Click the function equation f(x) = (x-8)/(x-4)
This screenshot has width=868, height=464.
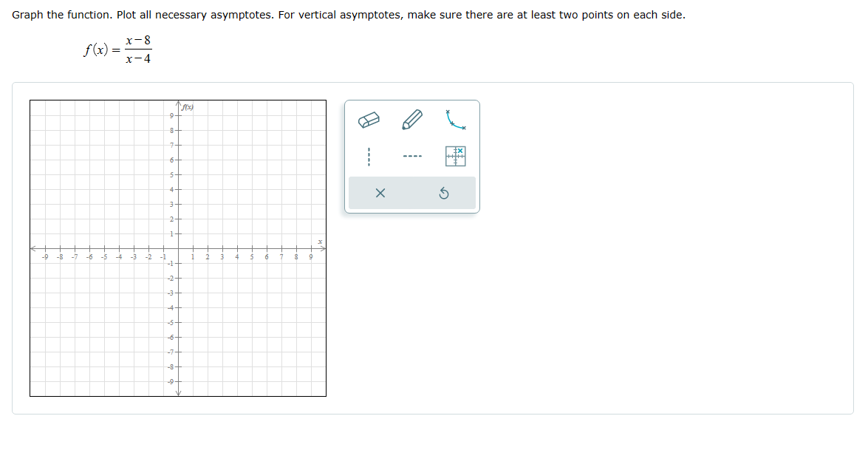[x=117, y=49]
